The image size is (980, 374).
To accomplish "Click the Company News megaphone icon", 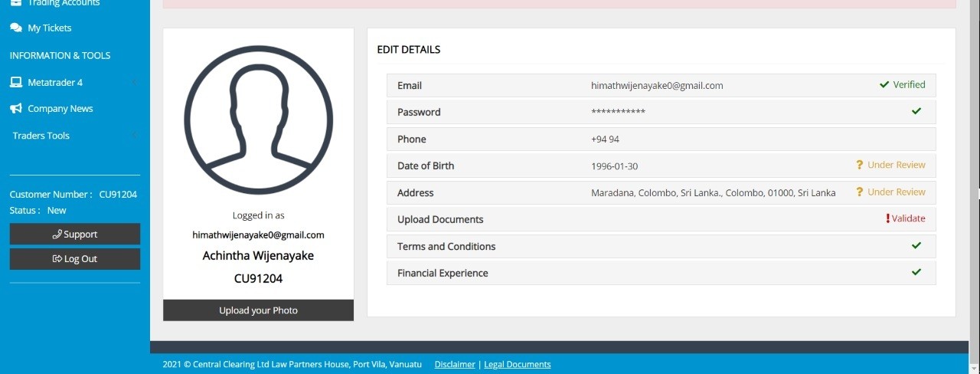I will (16, 109).
